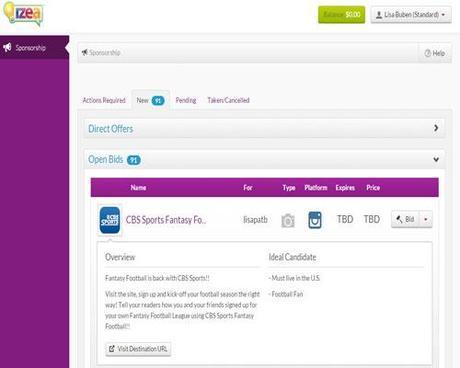This screenshot has height=368, width=460.
Task: Click the TBD value under Expires
Action: click(x=345, y=219)
